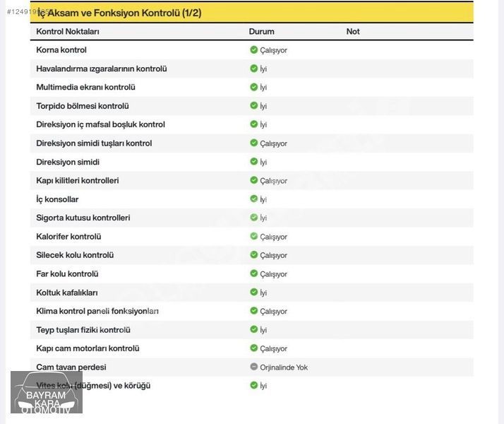504x424 pixels.
Task: Click green check for Kapı cam motorları kontrolü
Action: click(x=254, y=348)
